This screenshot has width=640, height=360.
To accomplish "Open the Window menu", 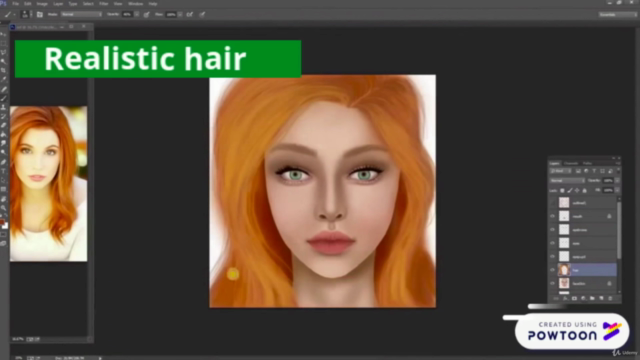I will pyautogui.click(x=136, y=4).
